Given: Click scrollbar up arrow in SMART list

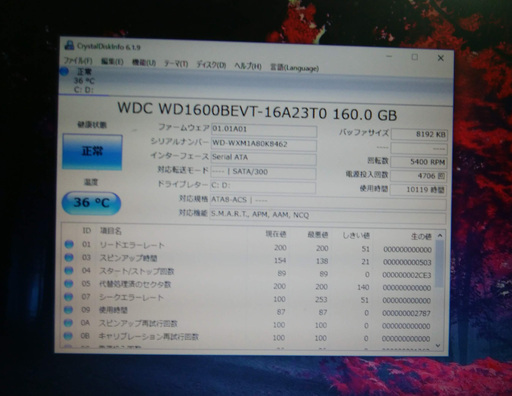Looking at the screenshot, I should [x=440, y=236].
